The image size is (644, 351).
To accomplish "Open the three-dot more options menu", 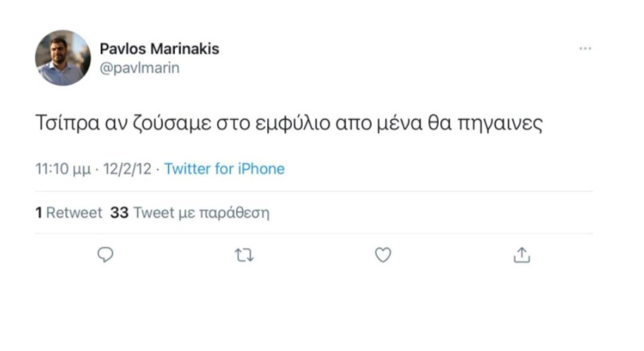I will (586, 48).
